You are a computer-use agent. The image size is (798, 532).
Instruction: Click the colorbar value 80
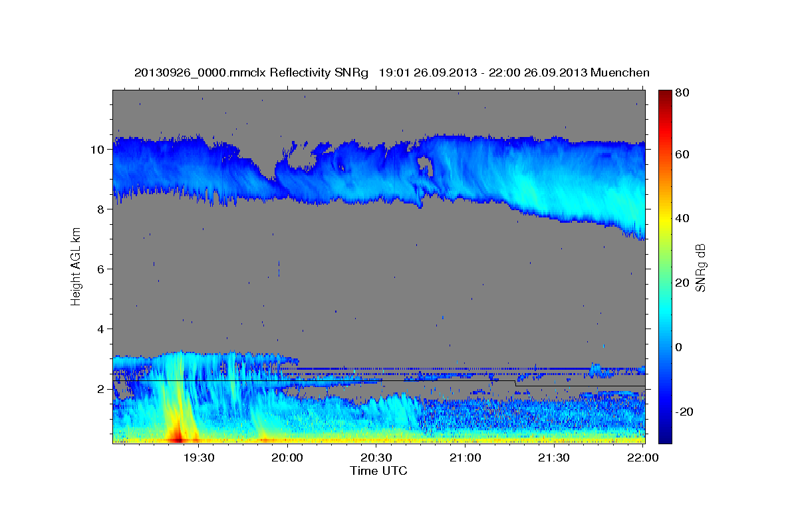point(682,93)
